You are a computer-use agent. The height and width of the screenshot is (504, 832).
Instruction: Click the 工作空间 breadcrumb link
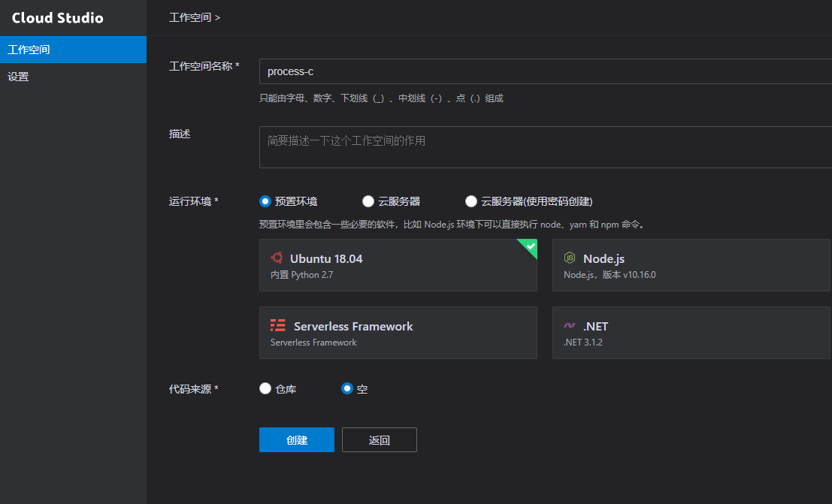tap(190, 17)
